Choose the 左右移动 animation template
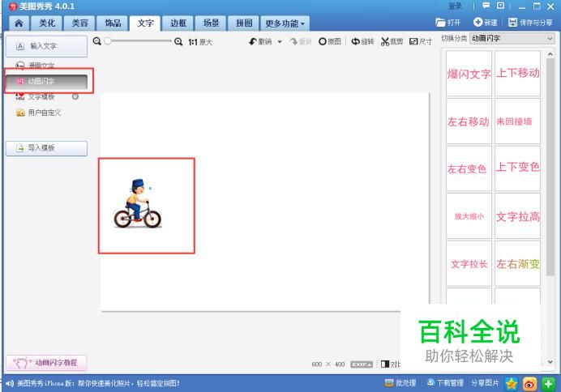561x392 pixels. 469,121
